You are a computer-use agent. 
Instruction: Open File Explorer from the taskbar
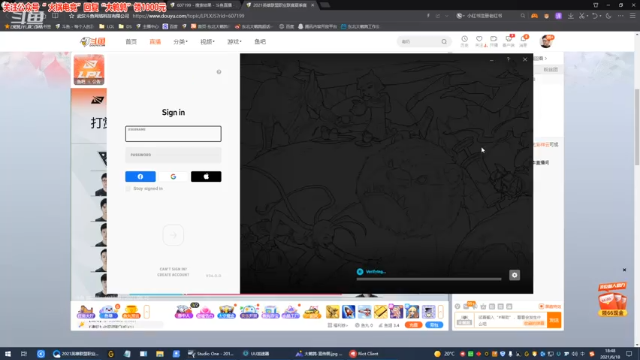[x=160, y=354]
